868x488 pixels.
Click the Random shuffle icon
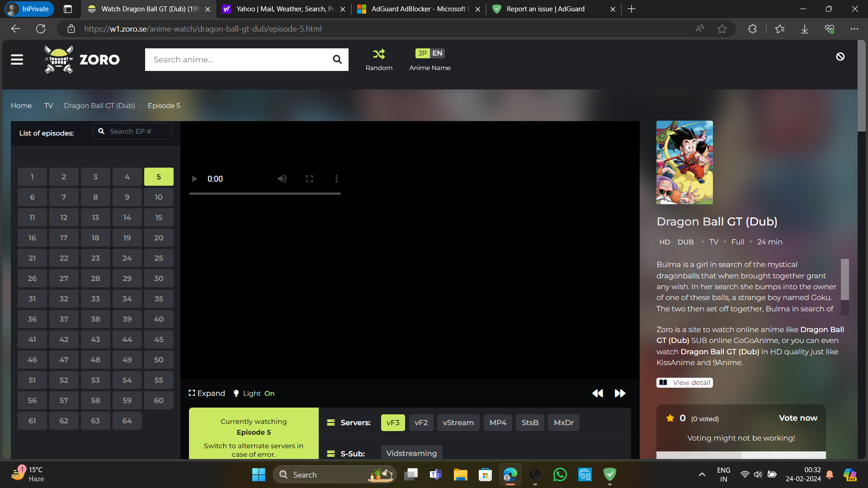pos(379,54)
